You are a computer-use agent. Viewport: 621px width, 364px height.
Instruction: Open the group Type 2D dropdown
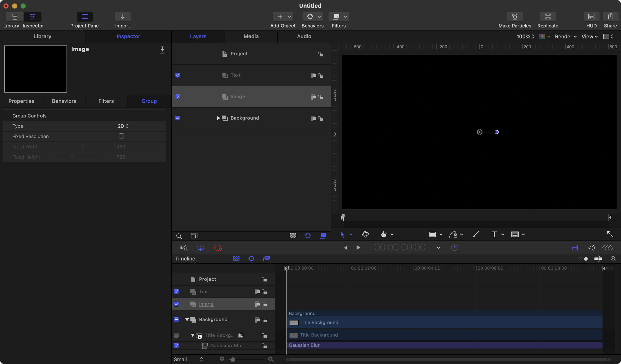point(123,126)
